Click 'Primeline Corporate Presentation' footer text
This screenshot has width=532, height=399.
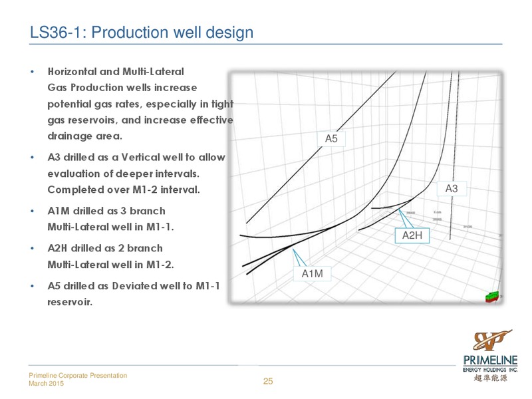click(78, 375)
